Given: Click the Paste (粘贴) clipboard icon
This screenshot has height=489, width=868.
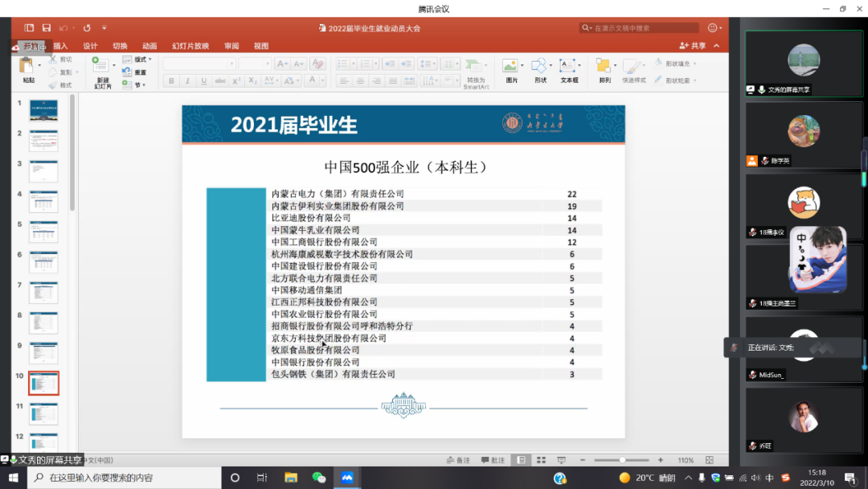Looking at the screenshot, I should coord(29,66).
